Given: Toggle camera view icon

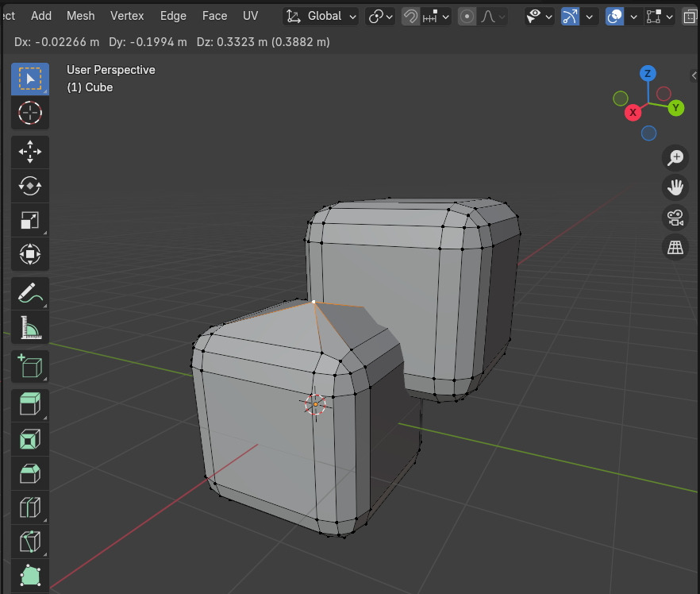Looking at the screenshot, I should point(675,218).
